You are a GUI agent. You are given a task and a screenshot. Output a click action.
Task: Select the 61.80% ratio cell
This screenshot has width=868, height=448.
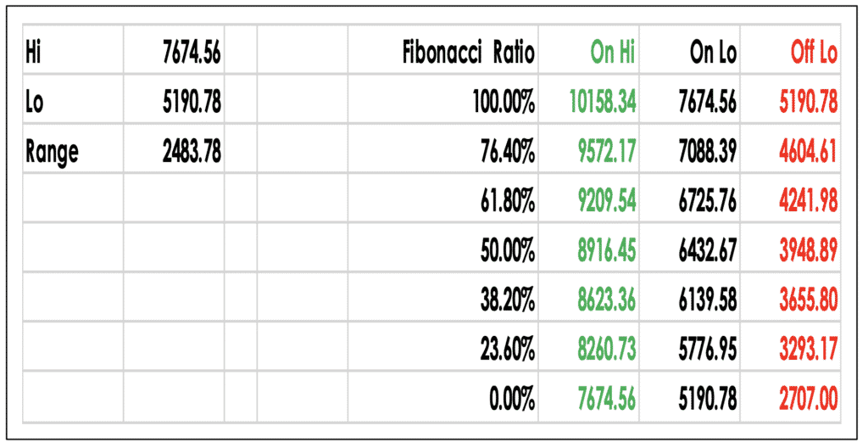(x=507, y=201)
